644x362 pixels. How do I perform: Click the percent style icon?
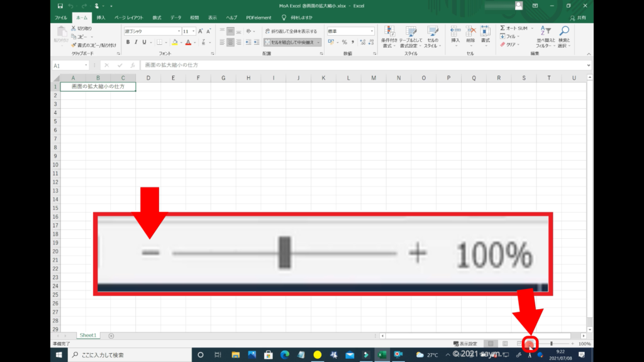[x=344, y=42]
